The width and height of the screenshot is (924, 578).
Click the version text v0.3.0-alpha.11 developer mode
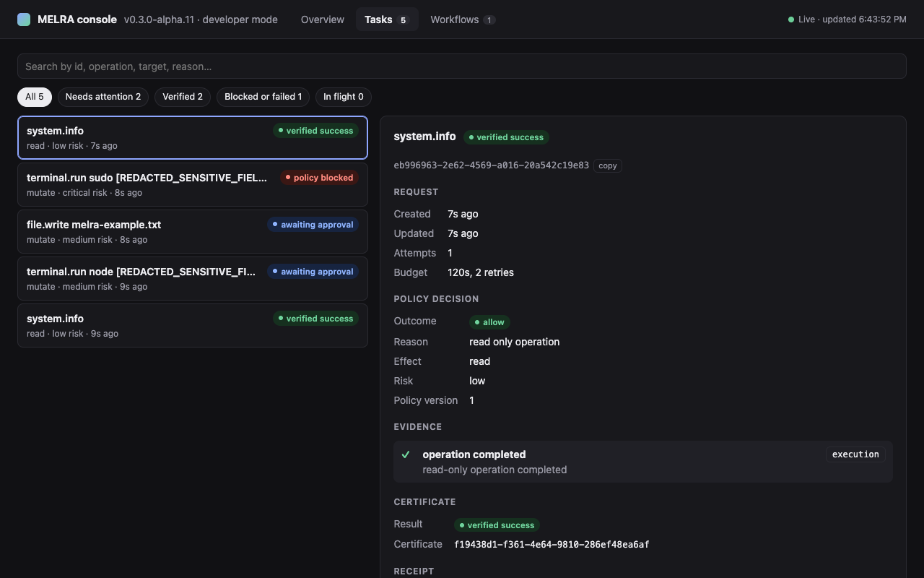click(x=201, y=20)
